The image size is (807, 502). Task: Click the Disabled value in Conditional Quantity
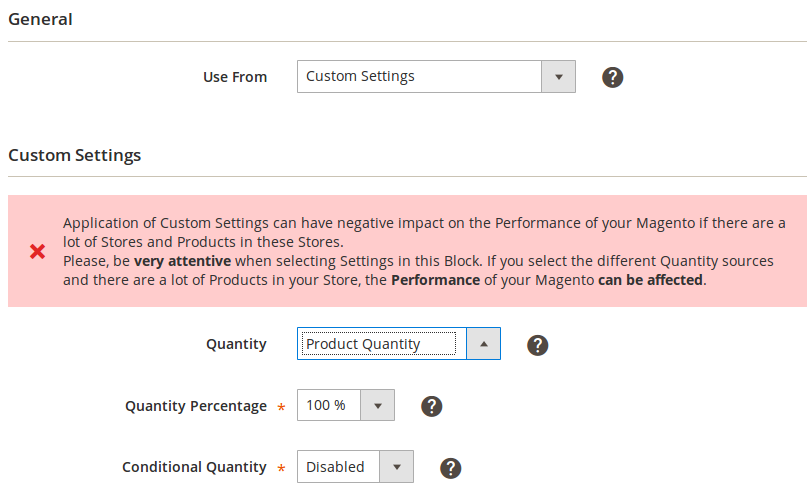[338, 467]
